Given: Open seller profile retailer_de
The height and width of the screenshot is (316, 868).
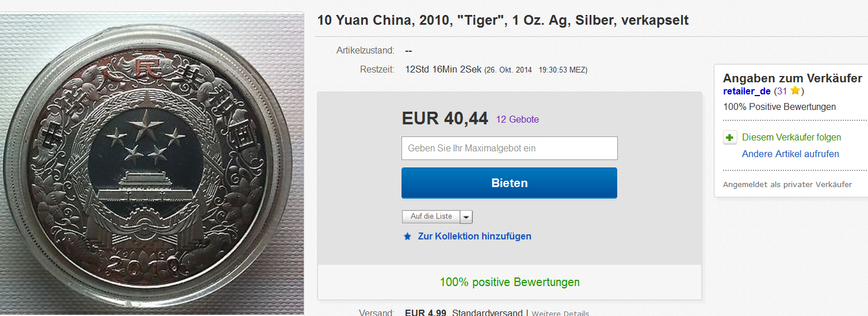Looking at the screenshot, I should click(747, 92).
